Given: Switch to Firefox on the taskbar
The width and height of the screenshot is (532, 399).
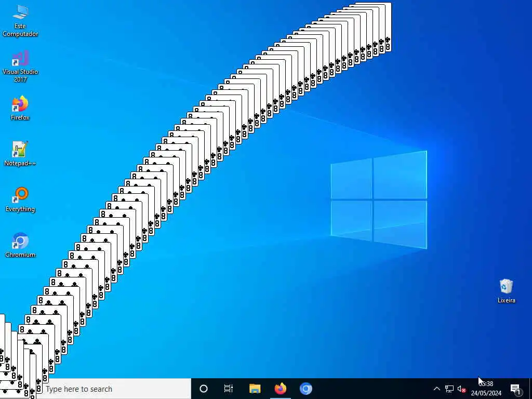Looking at the screenshot, I should click(x=280, y=389).
